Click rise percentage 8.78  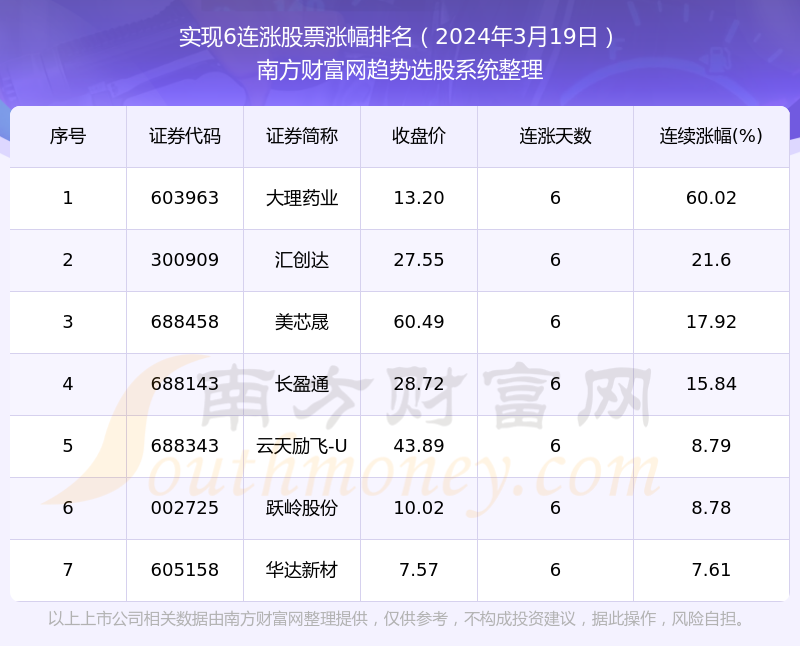tap(711, 508)
